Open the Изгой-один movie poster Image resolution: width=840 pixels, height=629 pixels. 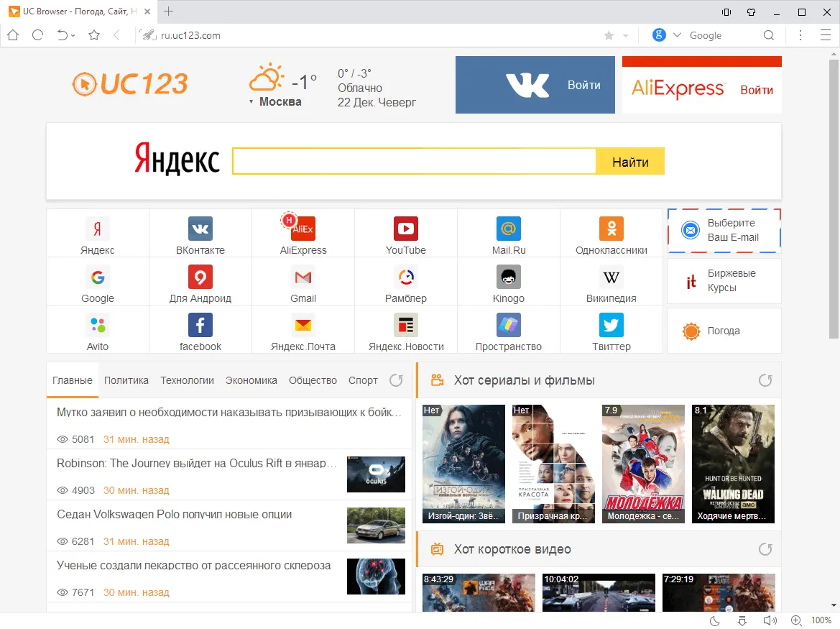pyautogui.click(x=464, y=464)
